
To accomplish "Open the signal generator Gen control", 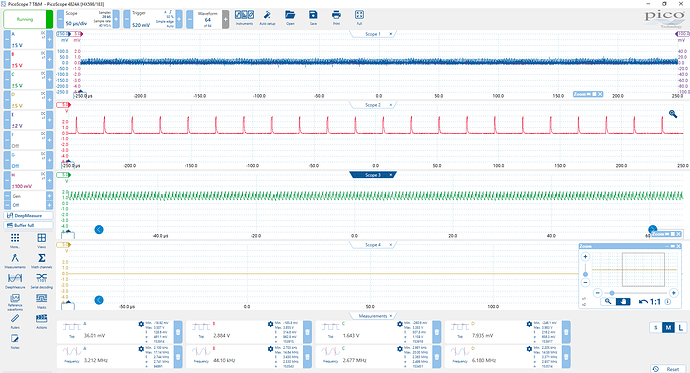I will click(28, 196).
